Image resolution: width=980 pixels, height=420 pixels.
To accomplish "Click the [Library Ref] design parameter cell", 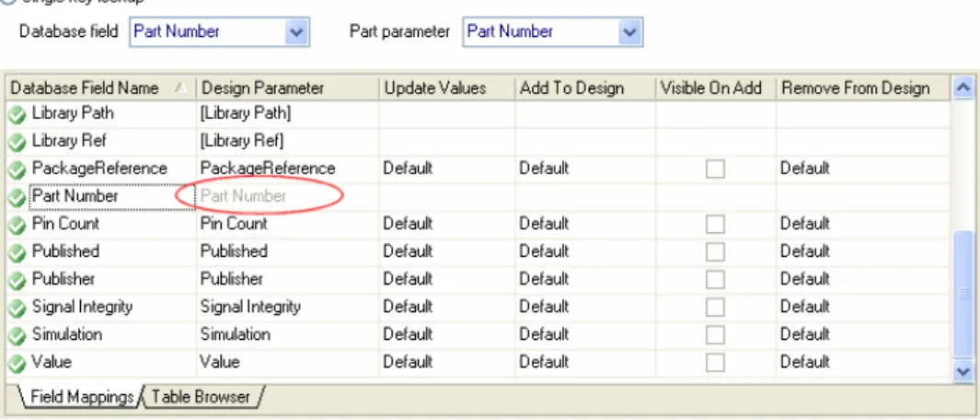I will click(x=287, y=142).
